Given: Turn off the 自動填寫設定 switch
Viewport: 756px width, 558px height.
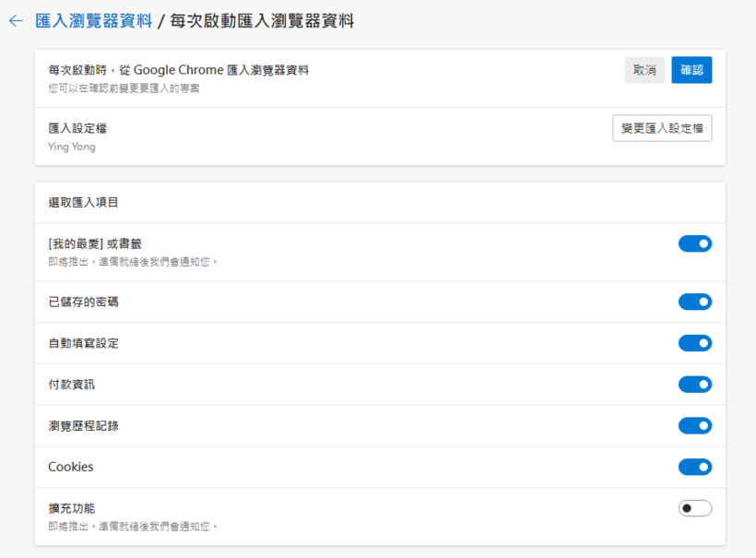Looking at the screenshot, I should [695, 343].
